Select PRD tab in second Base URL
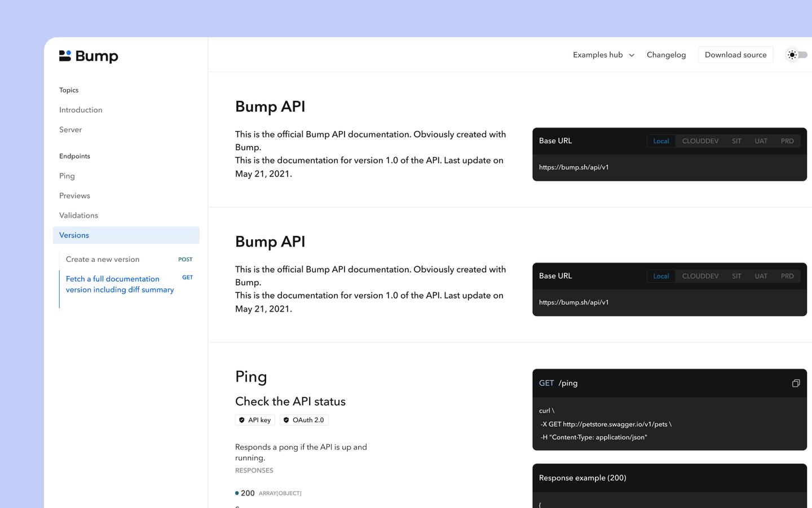 click(x=787, y=276)
